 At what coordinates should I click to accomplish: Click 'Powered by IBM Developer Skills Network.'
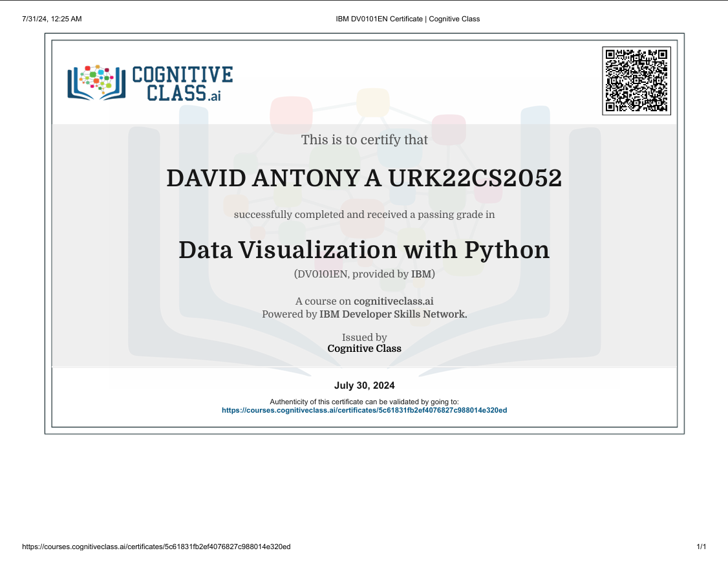click(x=365, y=314)
